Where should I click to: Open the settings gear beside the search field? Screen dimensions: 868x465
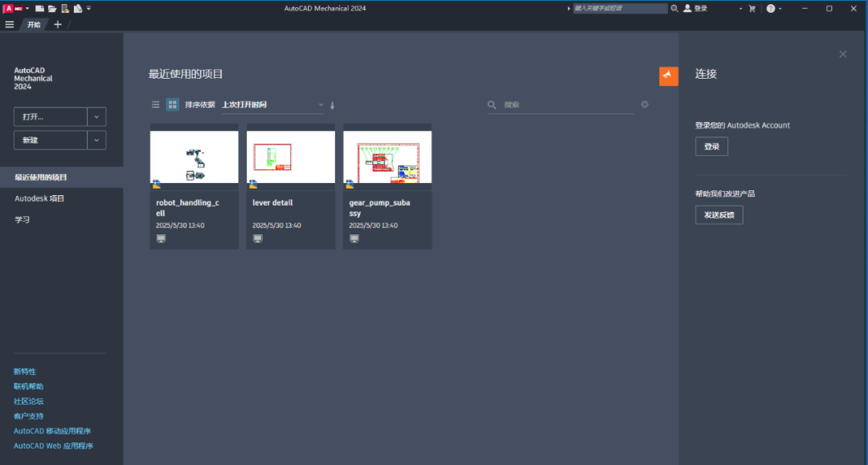tap(645, 104)
